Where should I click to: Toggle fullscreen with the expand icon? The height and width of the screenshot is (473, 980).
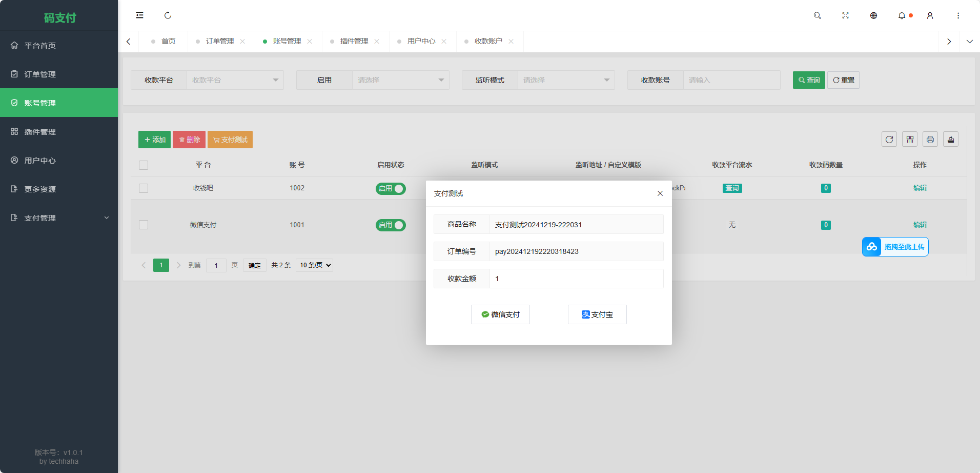click(846, 15)
